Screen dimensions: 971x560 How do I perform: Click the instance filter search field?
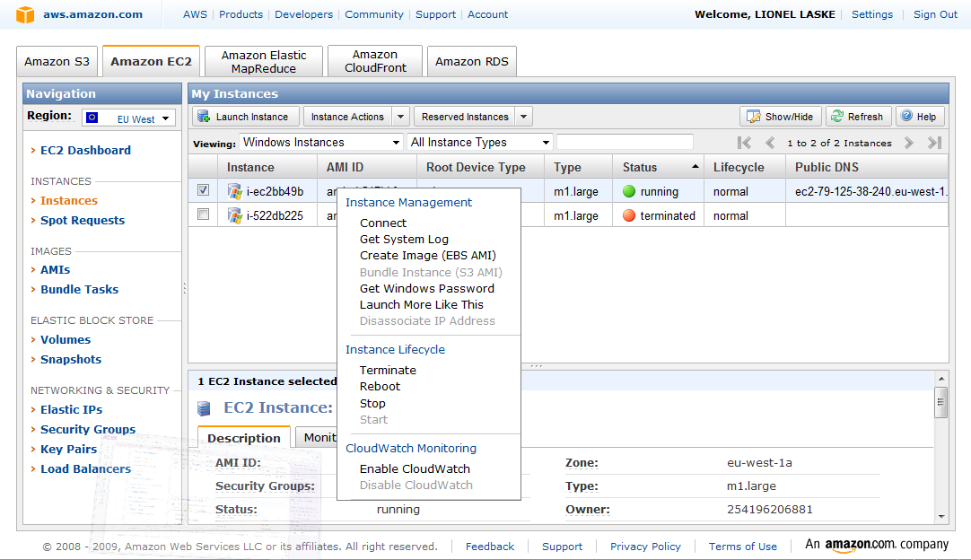tap(625, 143)
